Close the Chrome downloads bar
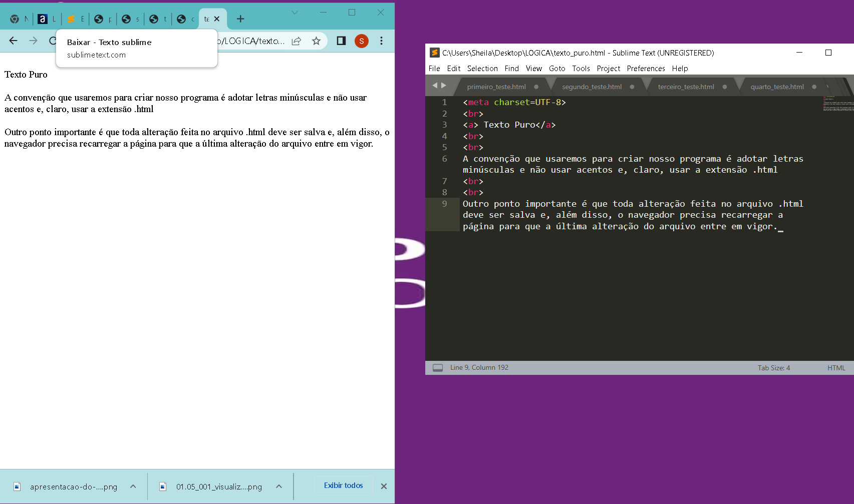This screenshot has height=504, width=854. click(384, 486)
